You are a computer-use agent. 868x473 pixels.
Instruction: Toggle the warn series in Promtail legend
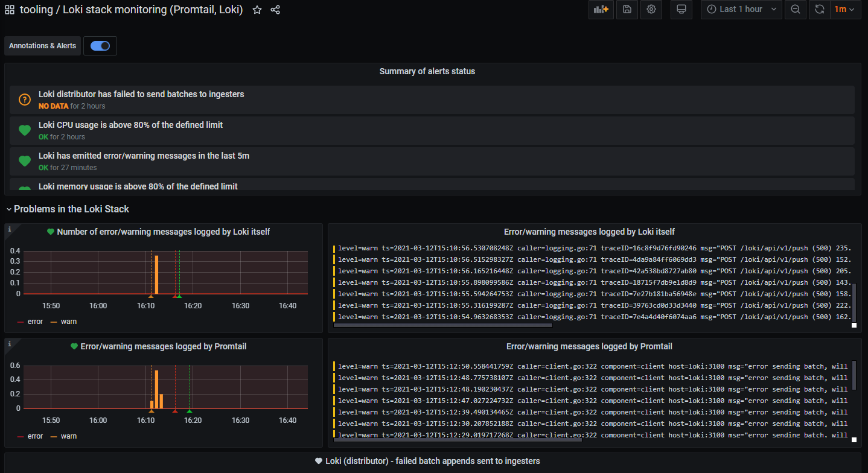(x=63, y=436)
